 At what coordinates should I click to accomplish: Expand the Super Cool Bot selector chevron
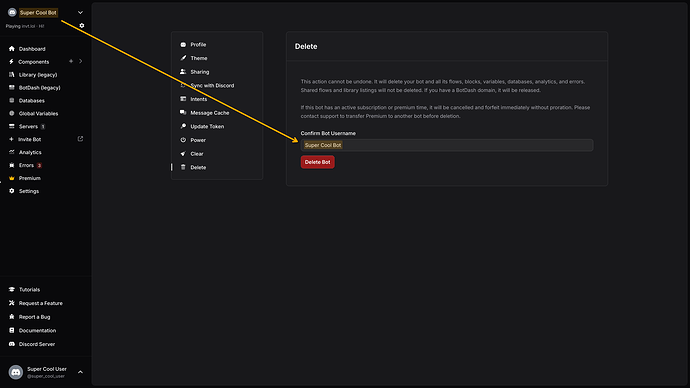pos(80,13)
